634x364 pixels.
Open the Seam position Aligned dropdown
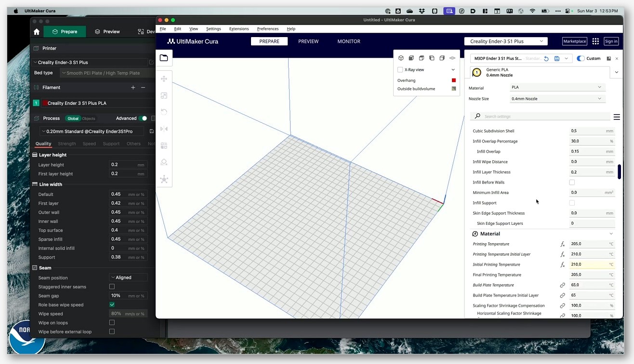point(128,278)
